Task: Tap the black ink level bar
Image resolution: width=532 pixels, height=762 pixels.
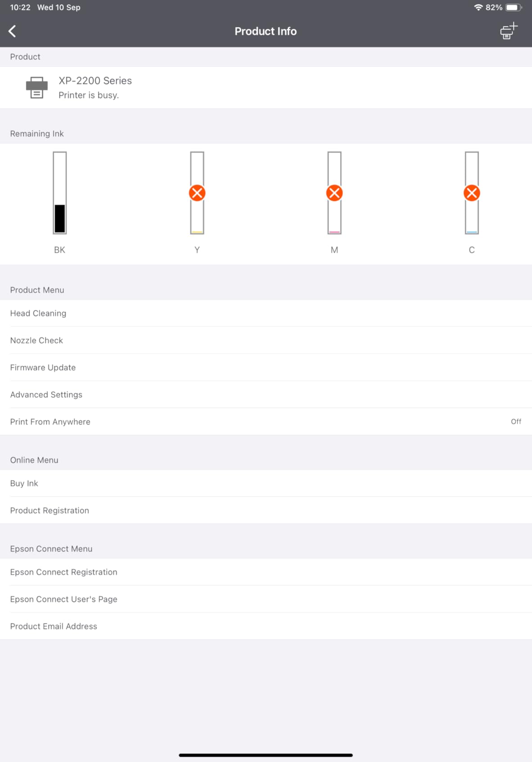Action: pos(60,193)
